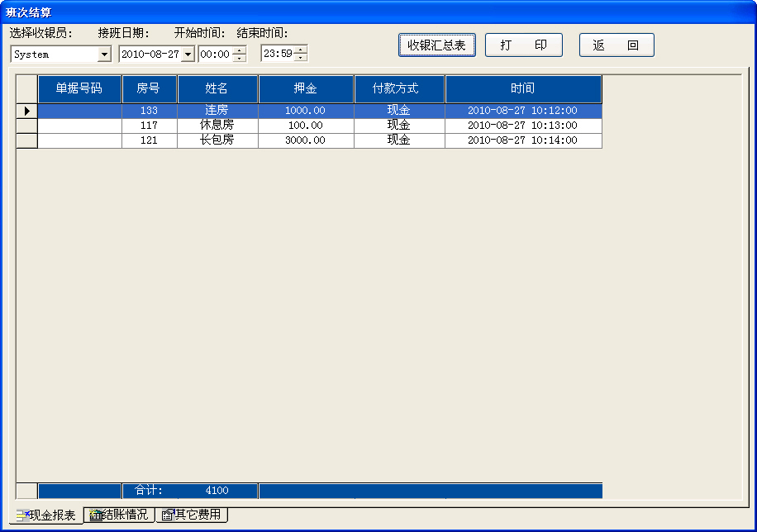Click the 长包房 name cell
Viewport: 757px width, 532px height.
(217, 140)
